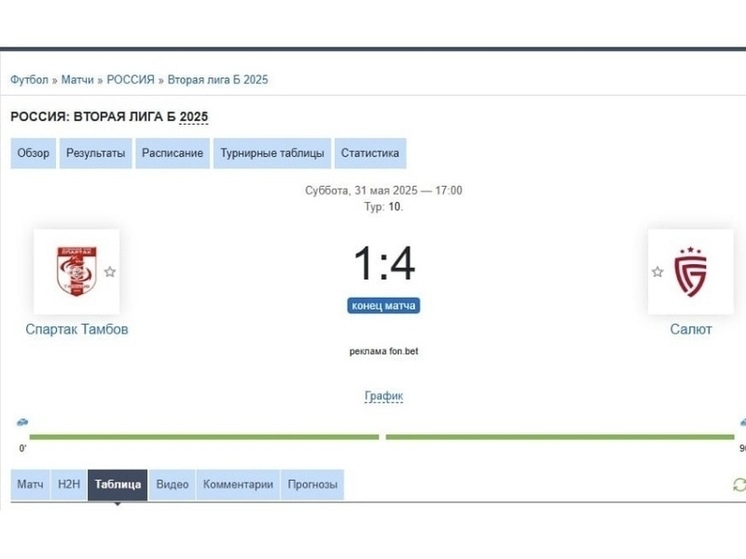Favorite Спартак Тамбов with its star icon
Viewport: 746px width, 559px height.
tap(110, 272)
